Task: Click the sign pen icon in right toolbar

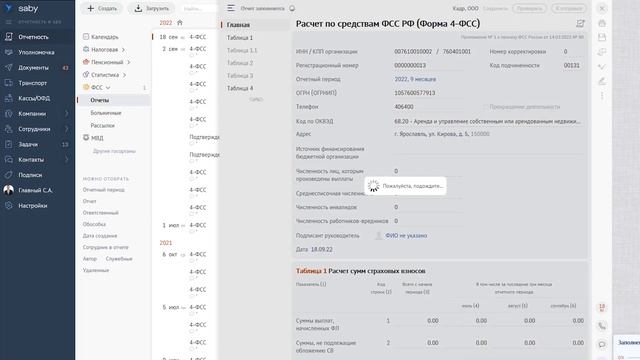Action: pyautogui.click(x=602, y=81)
